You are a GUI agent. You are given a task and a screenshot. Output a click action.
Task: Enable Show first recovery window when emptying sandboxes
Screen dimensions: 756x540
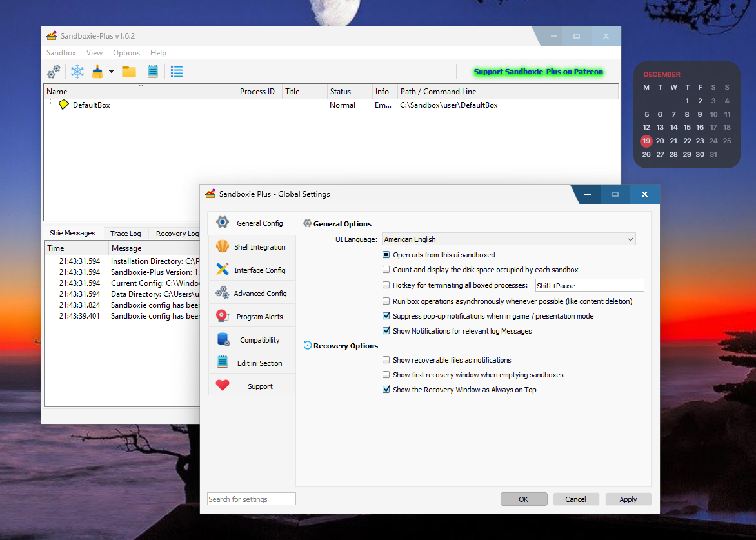coord(386,375)
